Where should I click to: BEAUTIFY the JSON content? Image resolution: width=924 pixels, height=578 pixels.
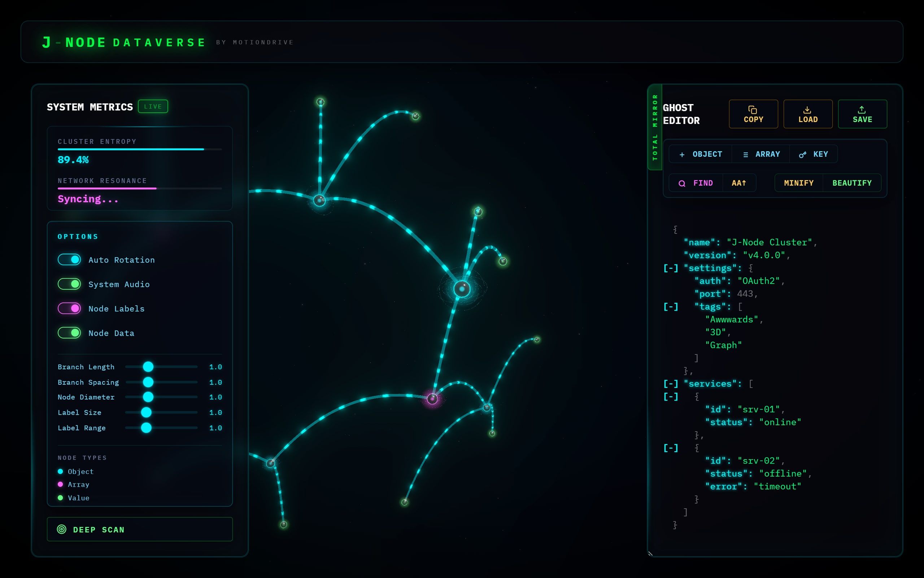click(852, 183)
